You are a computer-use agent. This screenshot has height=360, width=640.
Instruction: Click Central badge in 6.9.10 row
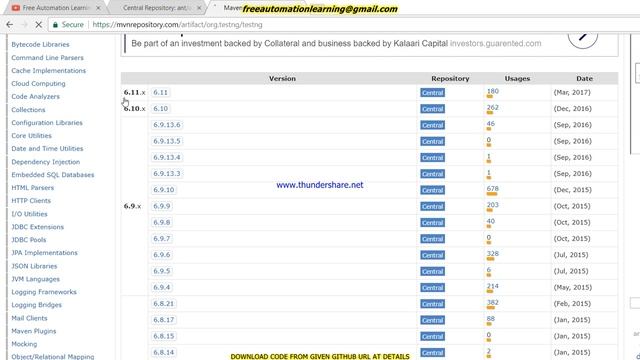(x=433, y=190)
